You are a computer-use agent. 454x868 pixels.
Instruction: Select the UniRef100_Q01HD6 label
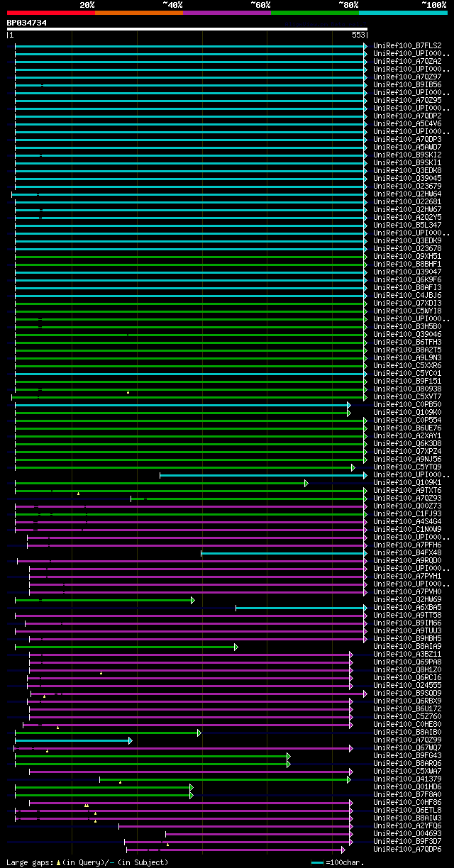(x=408, y=787)
